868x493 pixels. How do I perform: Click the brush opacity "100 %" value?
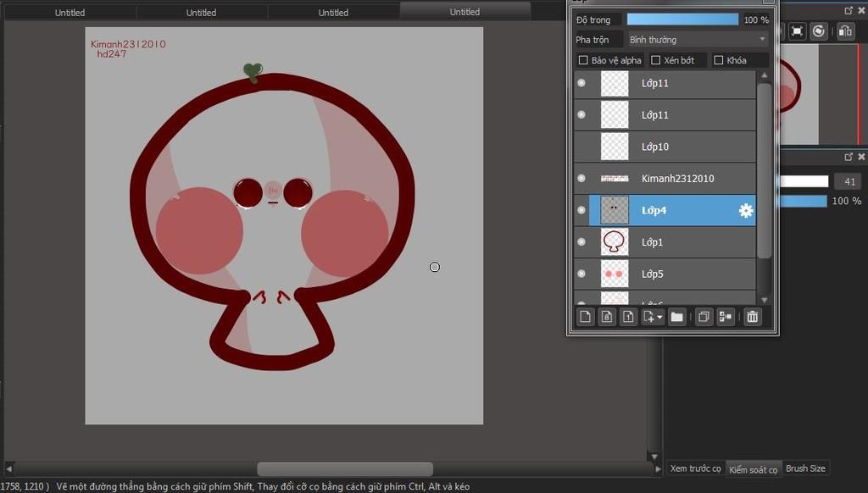[x=847, y=201]
